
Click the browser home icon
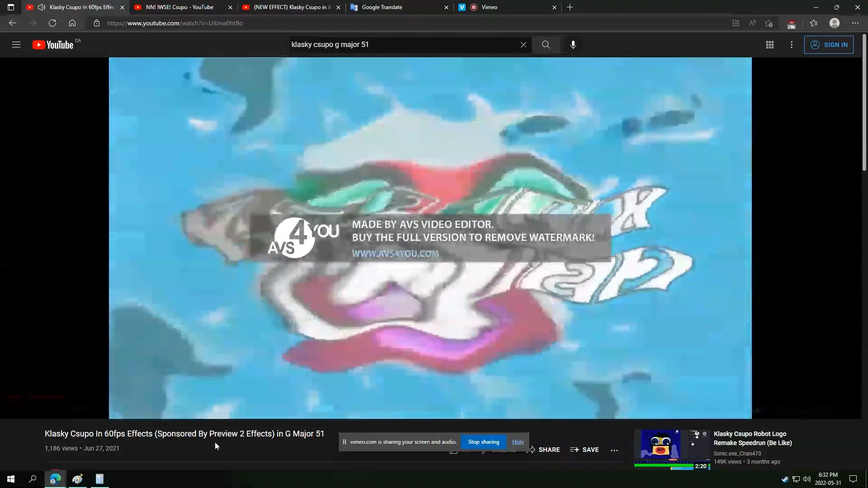point(72,23)
